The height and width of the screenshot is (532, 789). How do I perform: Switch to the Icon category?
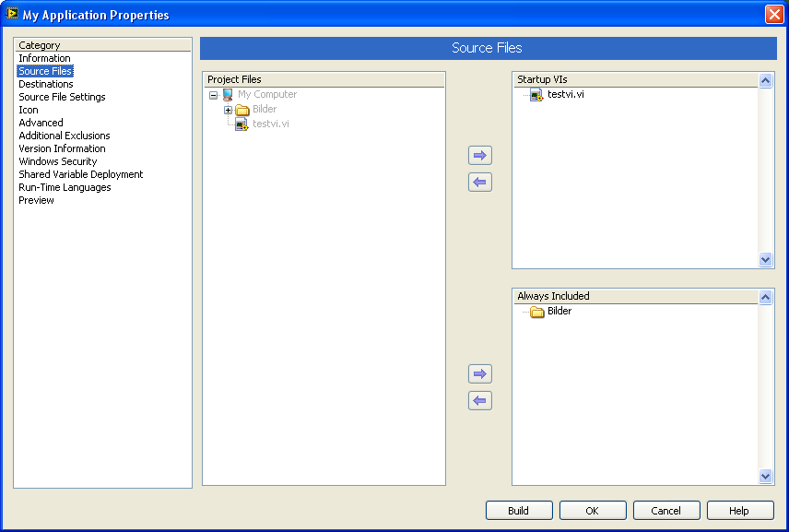click(29, 110)
